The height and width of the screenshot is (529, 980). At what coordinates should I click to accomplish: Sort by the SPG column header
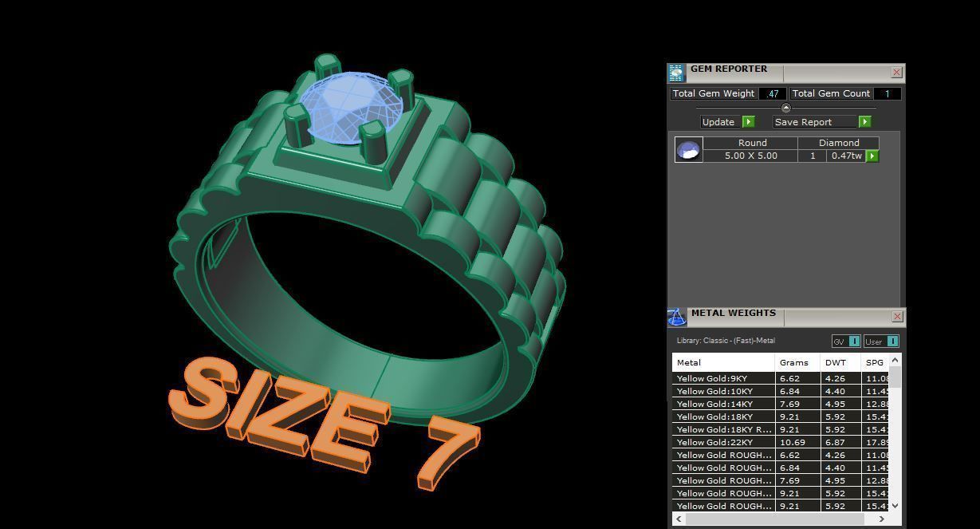(875, 362)
